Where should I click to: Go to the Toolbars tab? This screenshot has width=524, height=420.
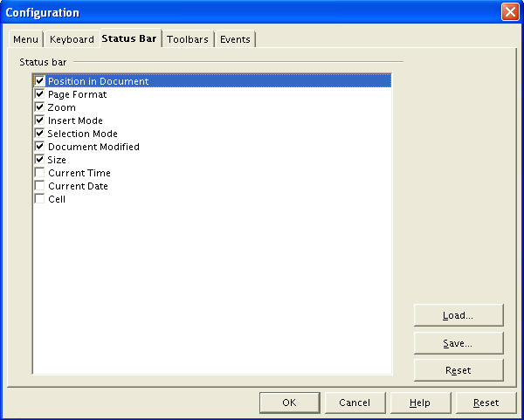coord(188,39)
